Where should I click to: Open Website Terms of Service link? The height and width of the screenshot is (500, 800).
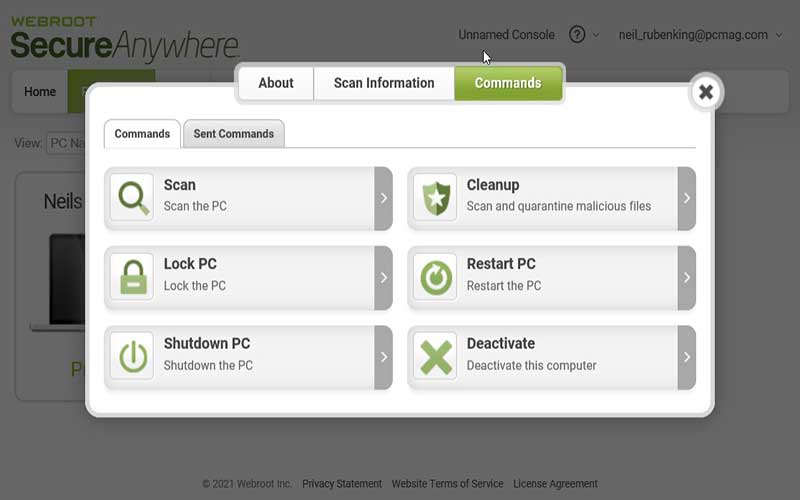tap(447, 484)
